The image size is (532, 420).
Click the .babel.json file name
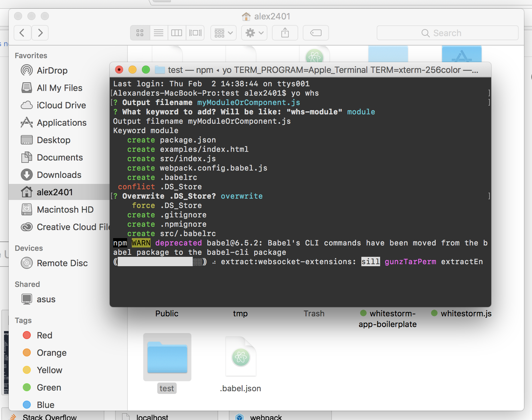(x=241, y=389)
